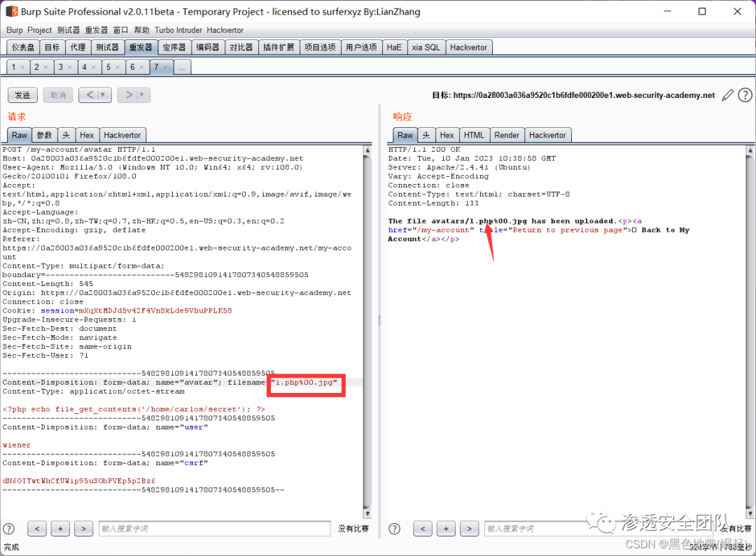Close Repeater tab 2
Image resolution: width=756 pixels, height=556 pixels.
pos(45,67)
